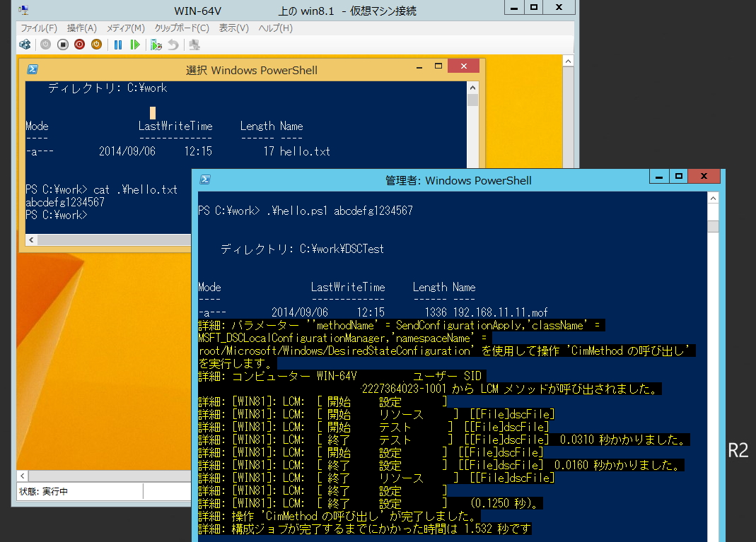Click the black square Turn Off VM icon

pyautogui.click(x=63, y=45)
